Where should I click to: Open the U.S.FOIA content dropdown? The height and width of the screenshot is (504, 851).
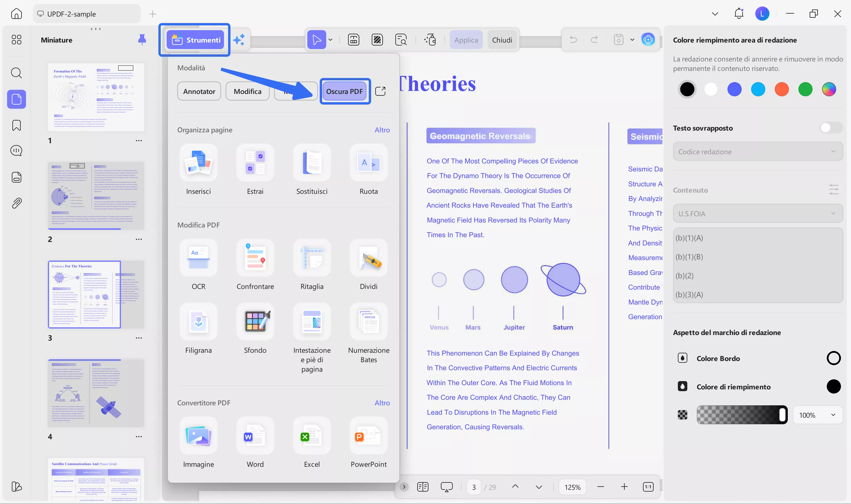pyautogui.click(x=757, y=214)
